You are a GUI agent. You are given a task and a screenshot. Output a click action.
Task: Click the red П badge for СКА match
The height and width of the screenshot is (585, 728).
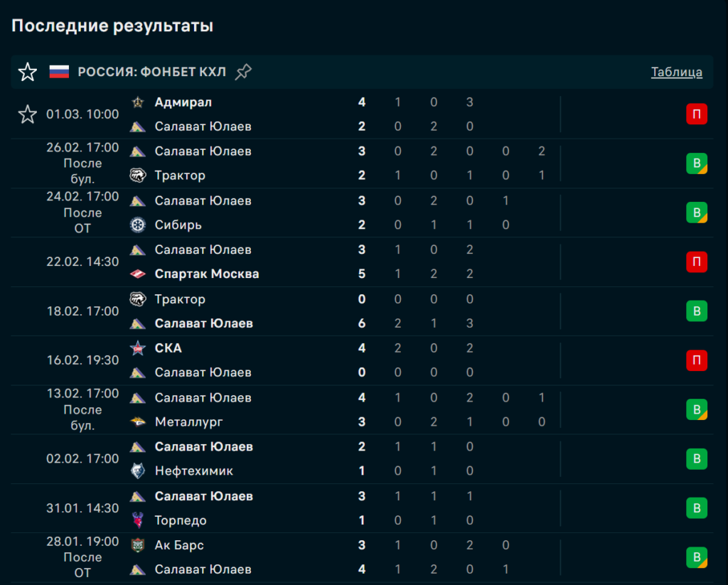(697, 360)
